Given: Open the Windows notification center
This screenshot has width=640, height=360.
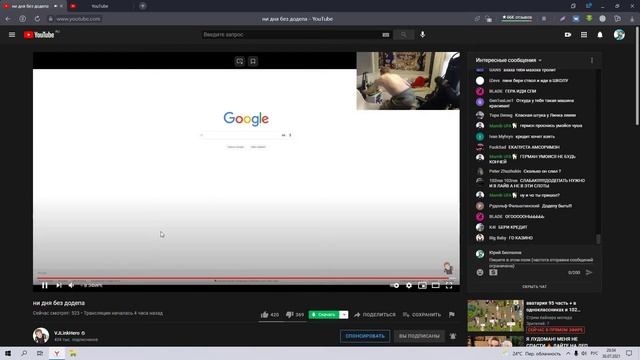Looking at the screenshot, I should point(629,353).
